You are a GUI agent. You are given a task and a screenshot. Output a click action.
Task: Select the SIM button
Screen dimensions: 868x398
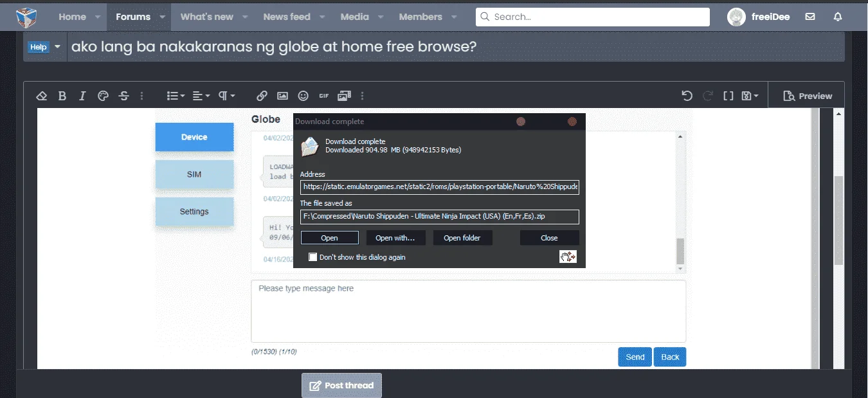coord(194,174)
